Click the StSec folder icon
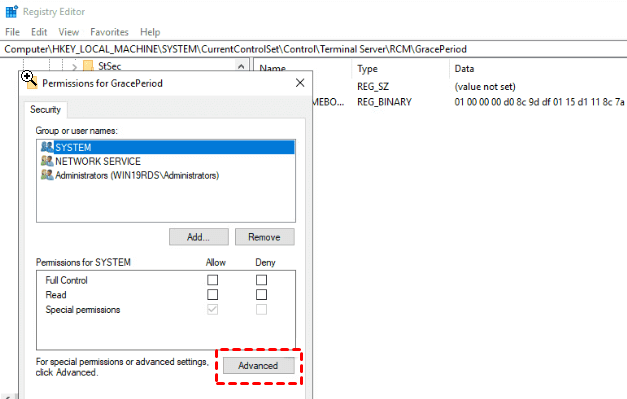 click(88, 66)
